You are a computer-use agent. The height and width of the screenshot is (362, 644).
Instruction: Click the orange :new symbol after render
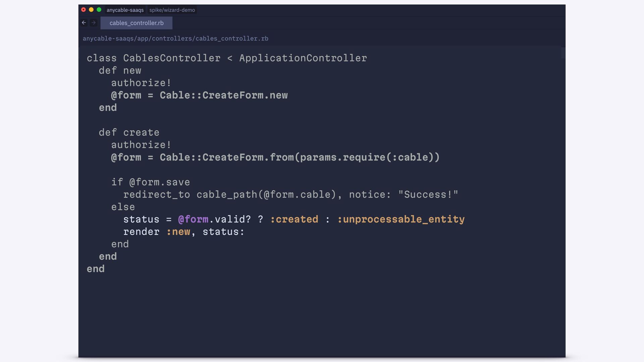click(178, 232)
